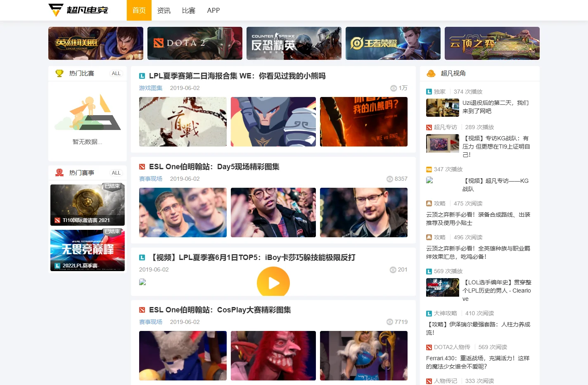This screenshot has height=385, width=588.
Task: Open the APP menu item
Action: click(x=213, y=10)
